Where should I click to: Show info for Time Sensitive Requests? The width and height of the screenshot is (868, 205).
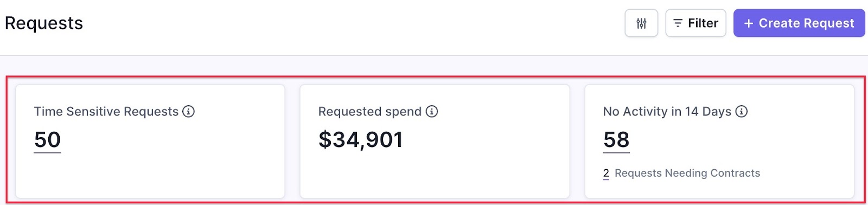click(x=188, y=111)
